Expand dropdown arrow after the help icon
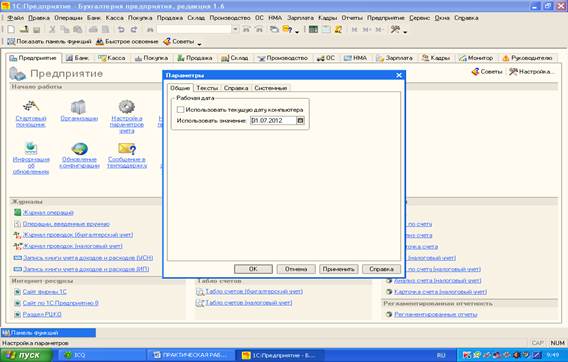568x362 pixels. pos(297,31)
